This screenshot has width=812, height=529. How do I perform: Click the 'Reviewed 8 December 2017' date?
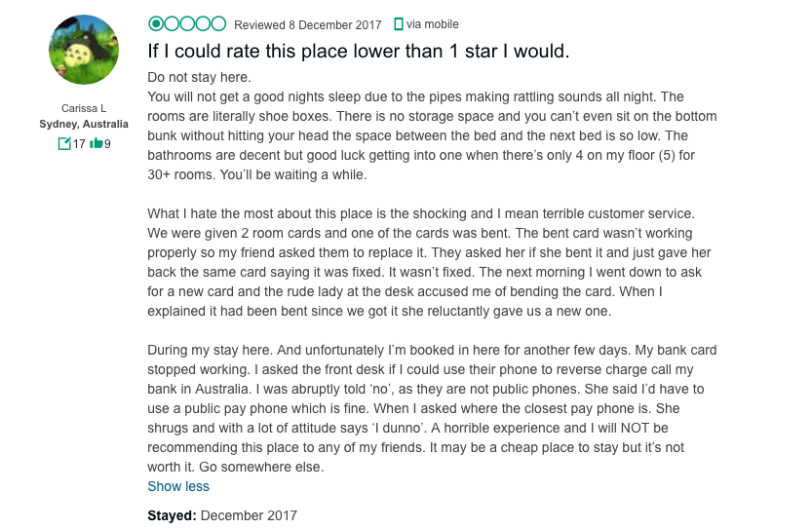coord(309,23)
